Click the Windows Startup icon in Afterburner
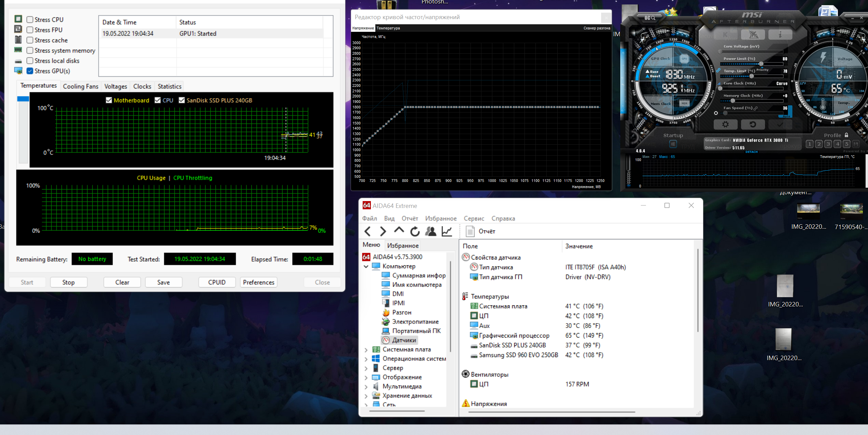Image resolution: width=868 pixels, height=435 pixels. 673,144
